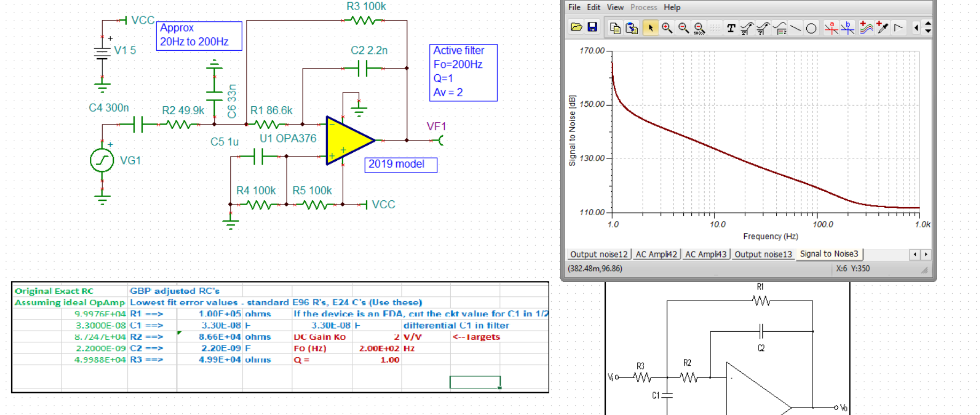Click the 'C2 2.2n' capacitor label
The width and height of the screenshot is (980, 415).
369,50
